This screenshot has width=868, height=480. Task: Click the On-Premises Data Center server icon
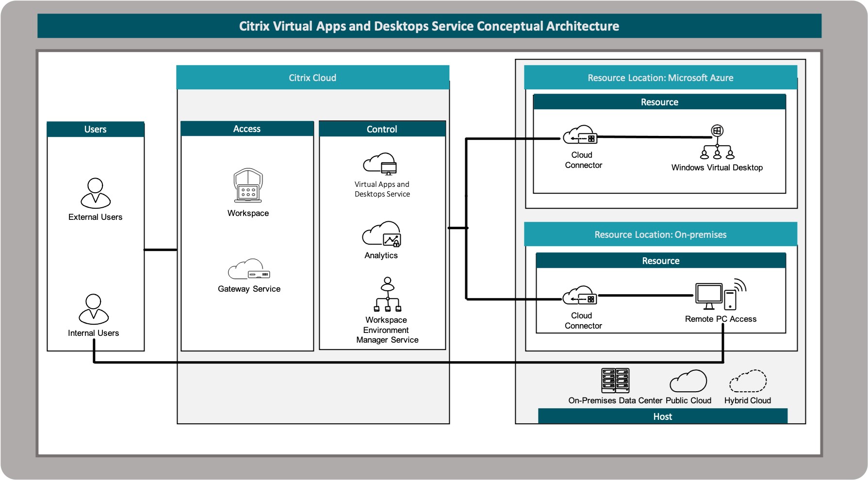[x=615, y=381]
